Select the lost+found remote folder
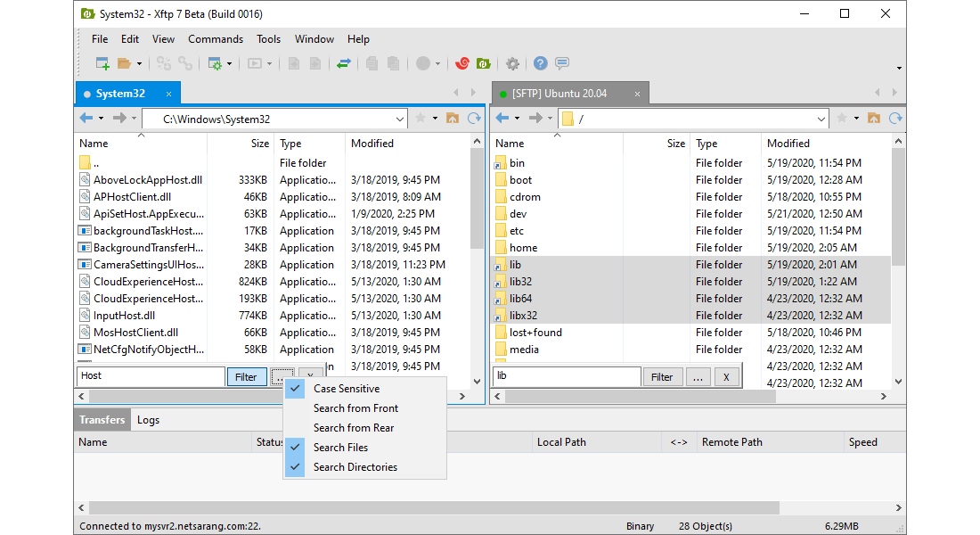980x535 pixels. 535,333
